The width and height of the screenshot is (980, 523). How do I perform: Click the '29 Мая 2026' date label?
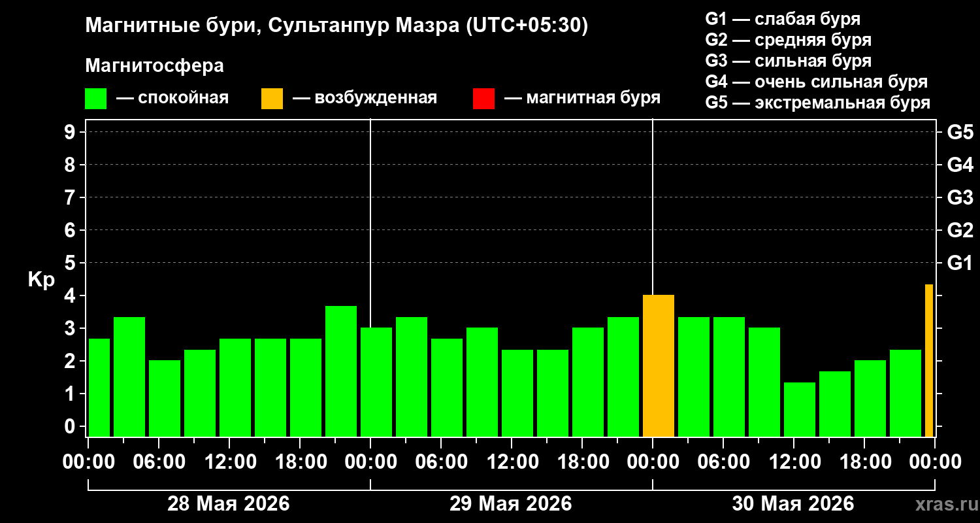511,503
